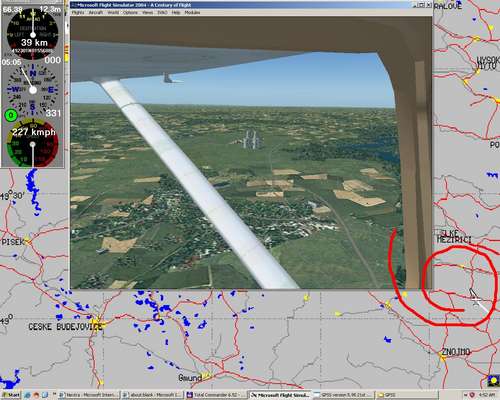Click the CESKE BUDEJOVICE city marker
This screenshot has width=500, height=400.
tap(97, 323)
